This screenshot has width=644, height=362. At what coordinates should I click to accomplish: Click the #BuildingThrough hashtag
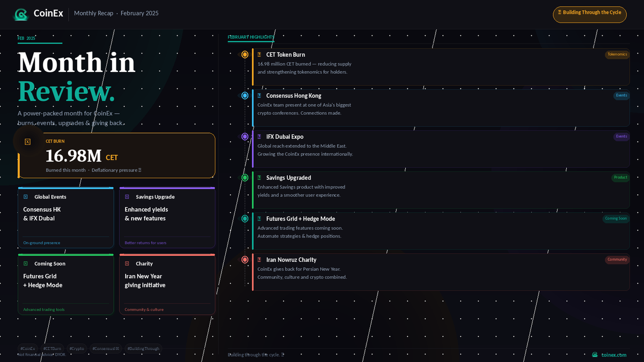pos(143,349)
